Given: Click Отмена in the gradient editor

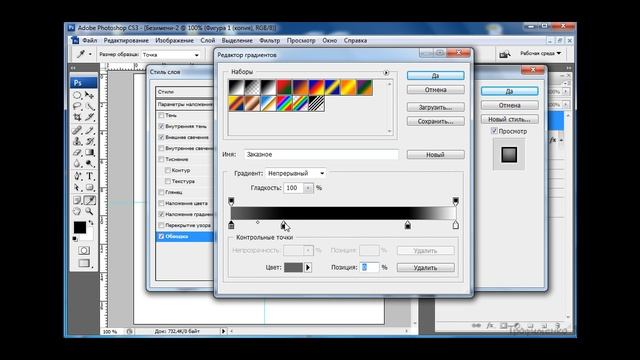Looking at the screenshot, I should [x=436, y=90].
